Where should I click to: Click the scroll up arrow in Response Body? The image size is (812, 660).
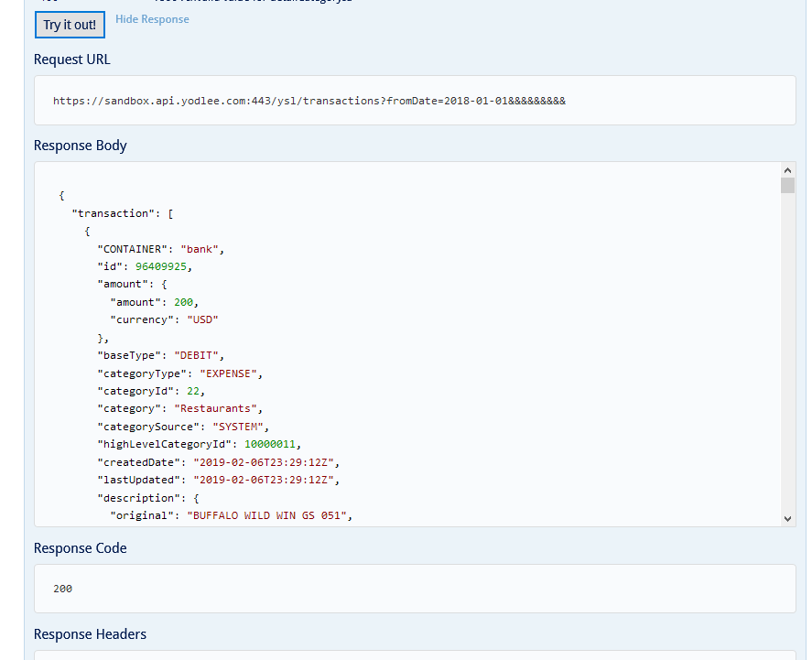click(x=787, y=169)
